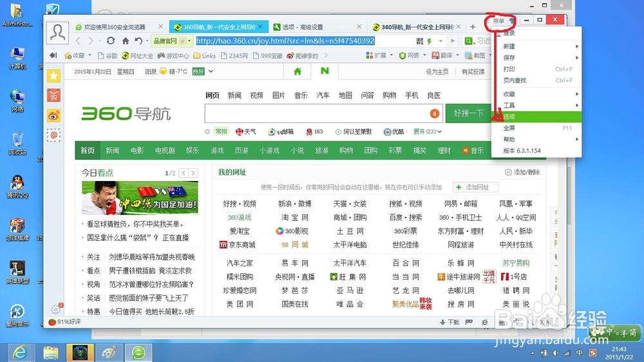Viewport: 644px width, 362px height.
Task: Click the volume icon in system tray
Action: (555, 353)
